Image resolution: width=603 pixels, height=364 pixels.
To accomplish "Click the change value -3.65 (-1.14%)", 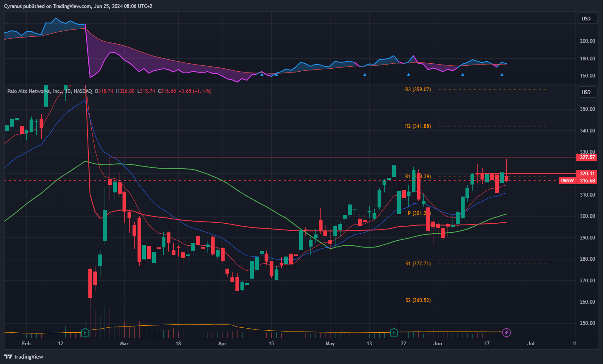I will coord(195,91).
